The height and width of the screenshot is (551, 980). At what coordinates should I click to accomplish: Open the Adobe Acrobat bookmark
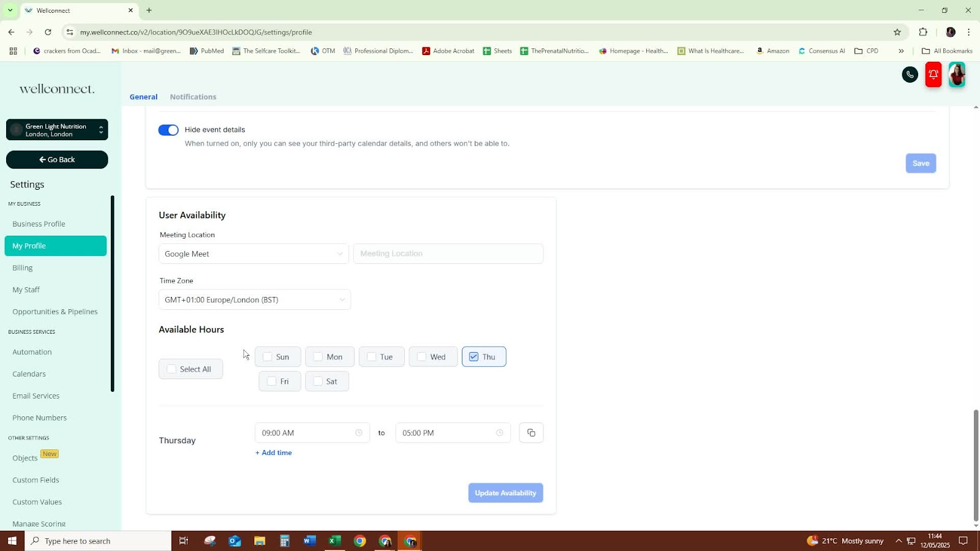[448, 51]
